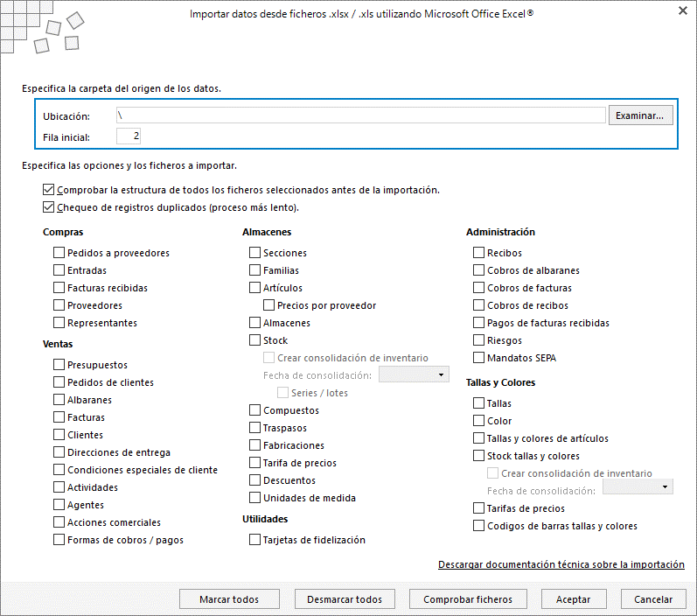Image resolution: width=697 pixels, height=616 pixels.
Task: Click the Ubicación path input field
Action: pos(360,115)
